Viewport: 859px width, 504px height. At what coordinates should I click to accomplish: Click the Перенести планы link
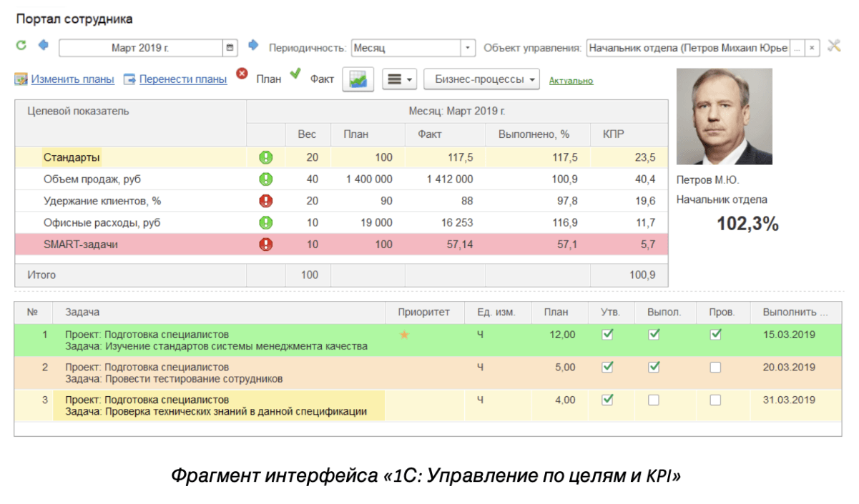[x=183, y=79]
